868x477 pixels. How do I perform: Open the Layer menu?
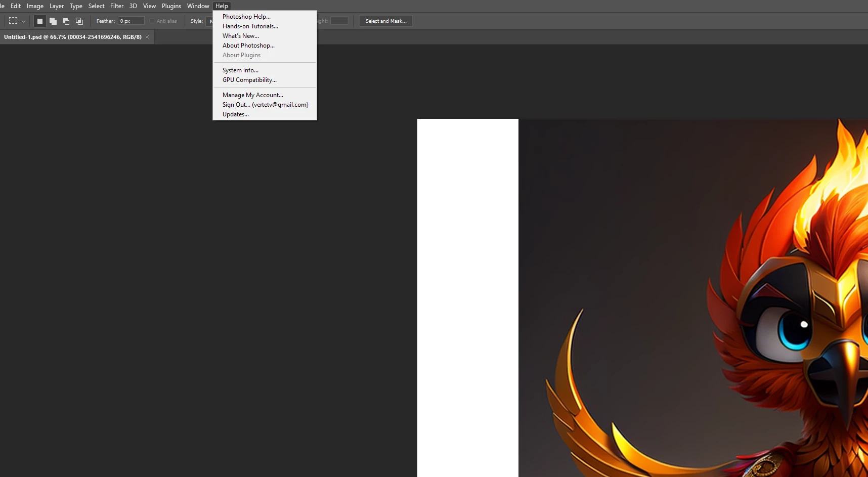[x=57, y=6]
